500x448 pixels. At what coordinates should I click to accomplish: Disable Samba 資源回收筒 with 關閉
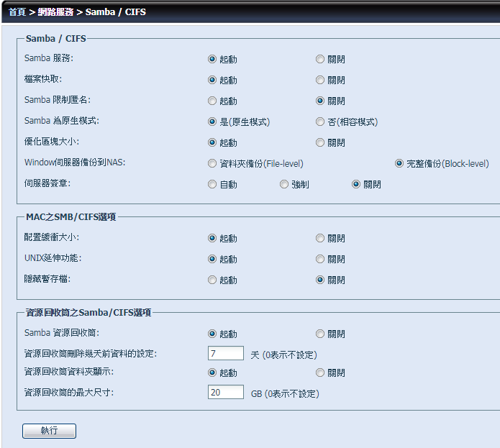point(320,334)
